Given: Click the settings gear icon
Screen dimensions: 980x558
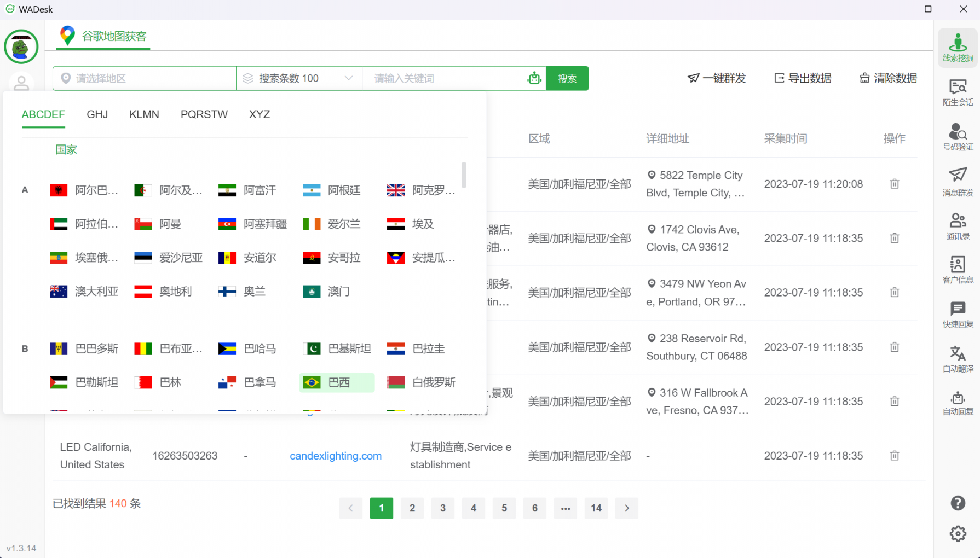Looking at the screenshot, I should (x=958, y=533).
